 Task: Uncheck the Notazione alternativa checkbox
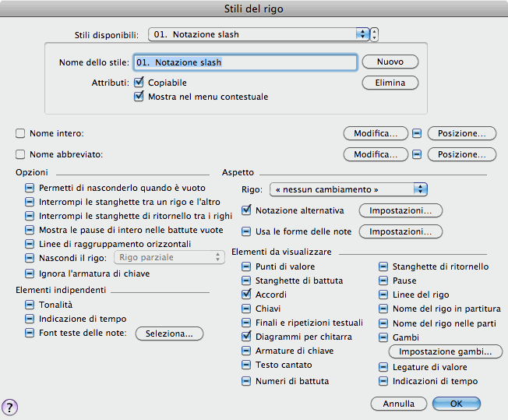(247, 210)
